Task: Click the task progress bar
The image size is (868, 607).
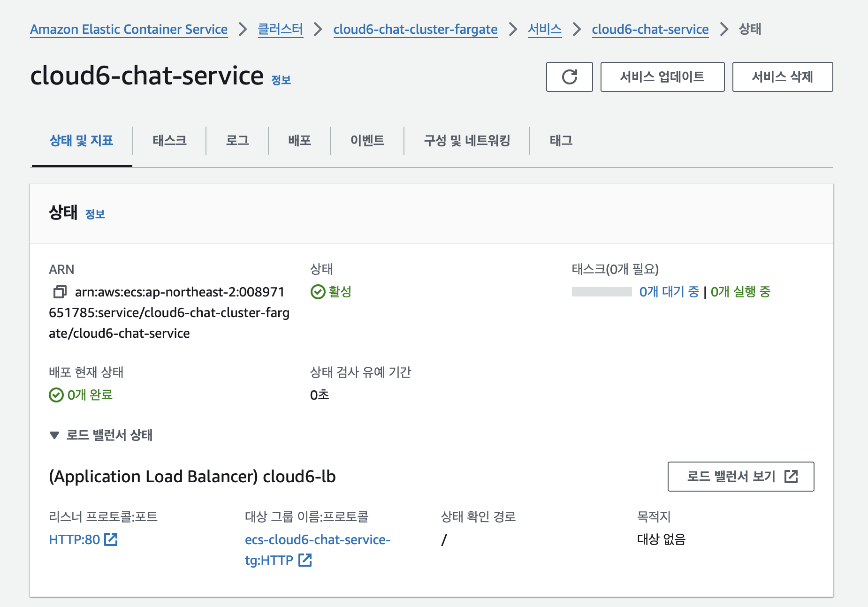Action: [602, 292]
